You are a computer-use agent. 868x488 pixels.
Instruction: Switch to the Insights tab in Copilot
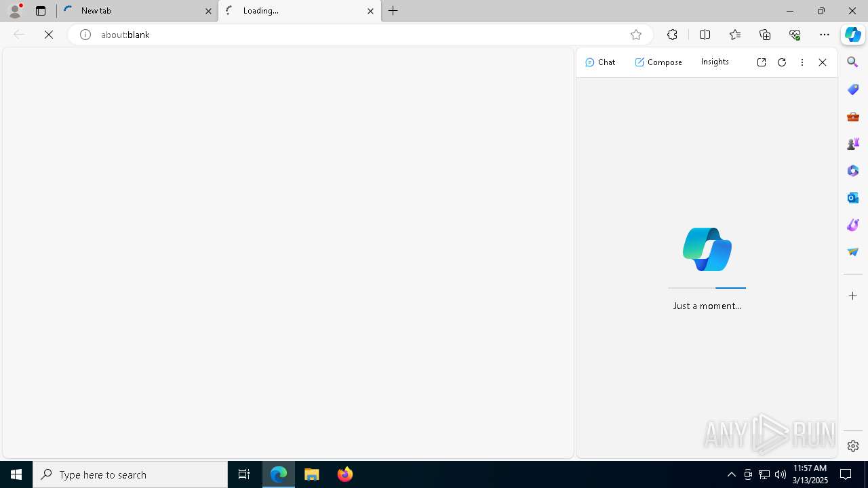coord(715,62)
